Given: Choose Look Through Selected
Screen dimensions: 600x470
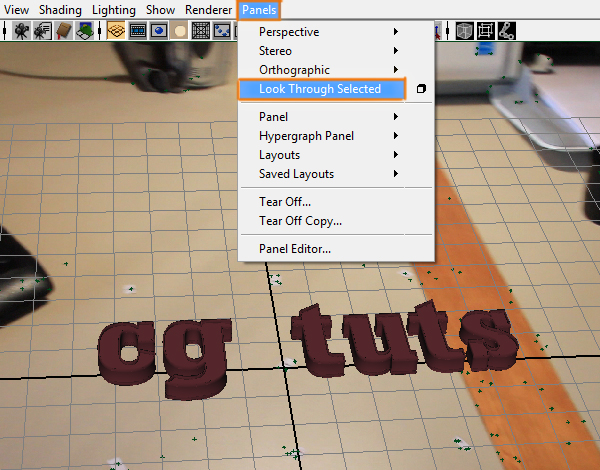Looking at the screenshot, I should (x=321, y=89).
